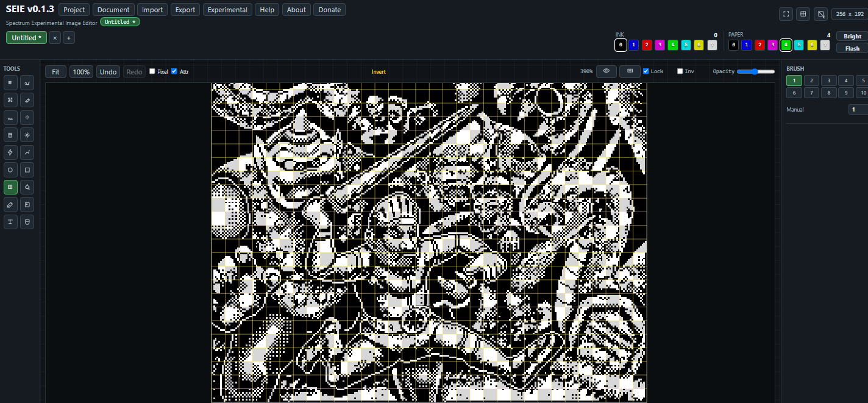The image size is (868, 403).
Task: Uncheck the Attr checkbox
Action: pos(174,71)
